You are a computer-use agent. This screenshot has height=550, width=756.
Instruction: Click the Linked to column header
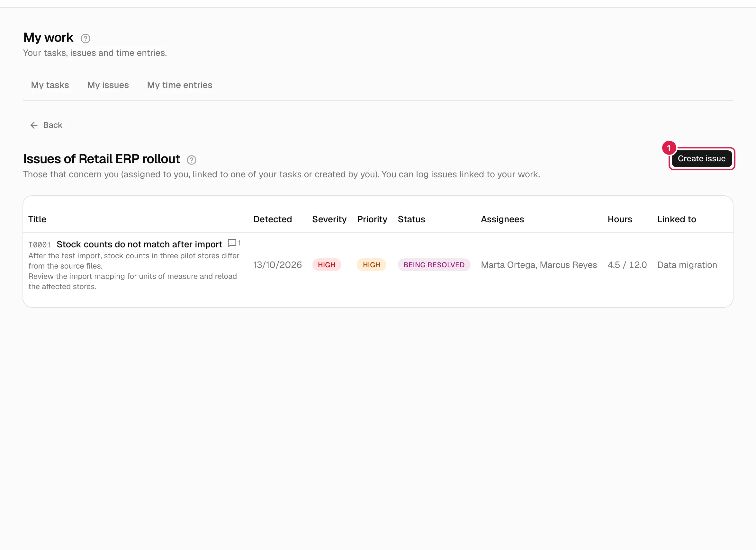point(677,219)
